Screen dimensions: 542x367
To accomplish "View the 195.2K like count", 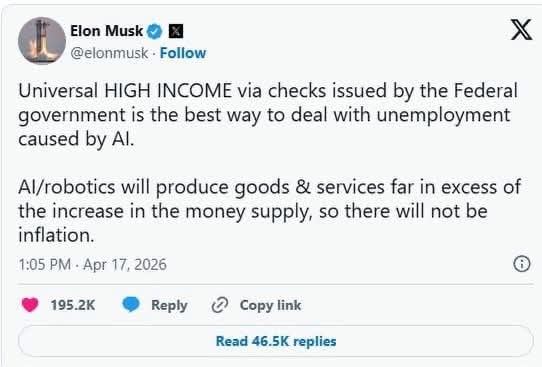I will point(73,305).
